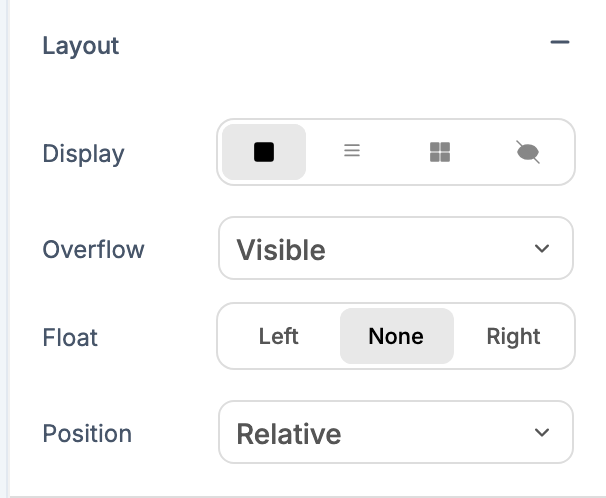
Task: Click the chevron arrow in Position field
Action: click(x=542, y=433)
